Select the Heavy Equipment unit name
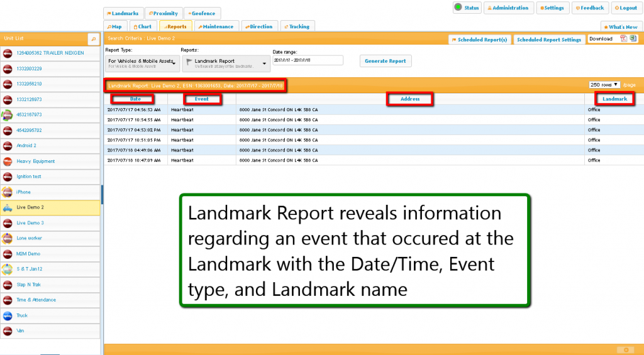The width and height of the screenshot is (644, 355). (35, 161)
